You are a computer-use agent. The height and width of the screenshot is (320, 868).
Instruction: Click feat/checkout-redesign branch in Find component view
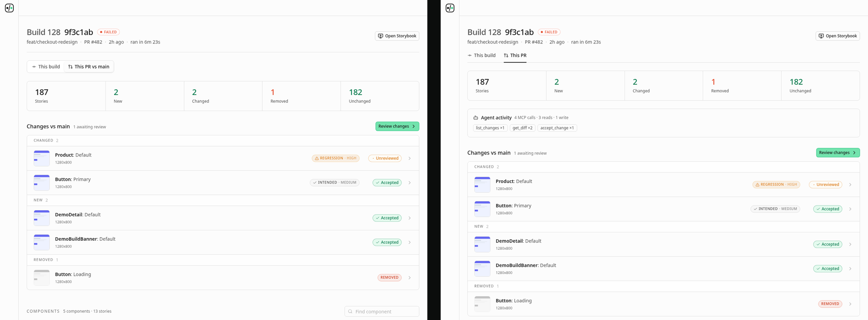click(x=52, y=42)
